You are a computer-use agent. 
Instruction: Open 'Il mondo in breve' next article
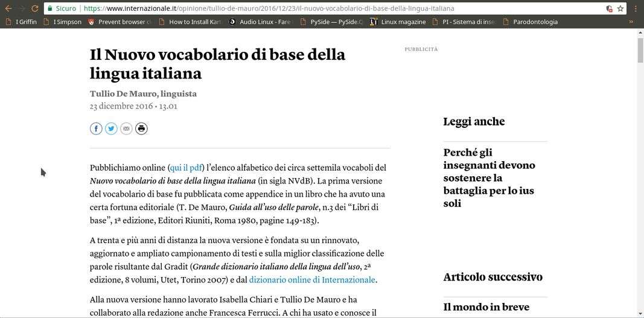(x=486, y=307)
